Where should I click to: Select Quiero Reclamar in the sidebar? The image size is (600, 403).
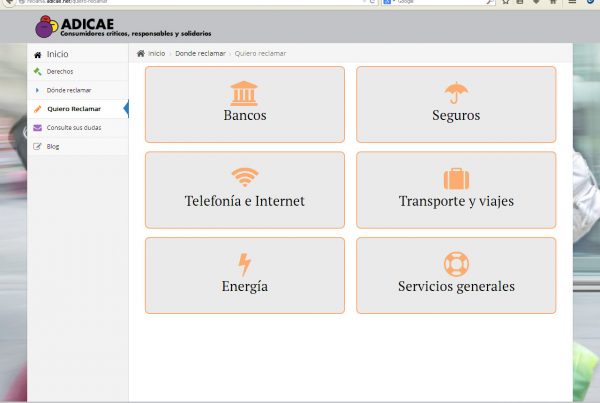[73, 109]
